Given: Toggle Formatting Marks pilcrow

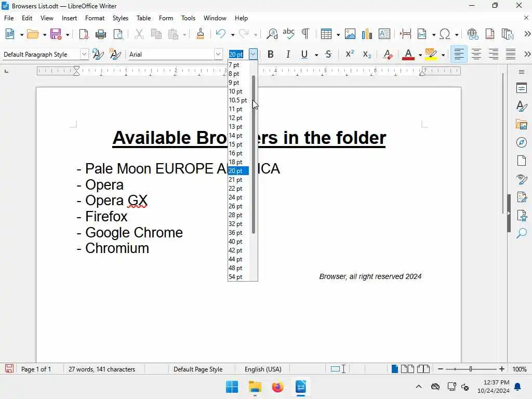Looking at the screenshot, I should click(x=305, y=34).
